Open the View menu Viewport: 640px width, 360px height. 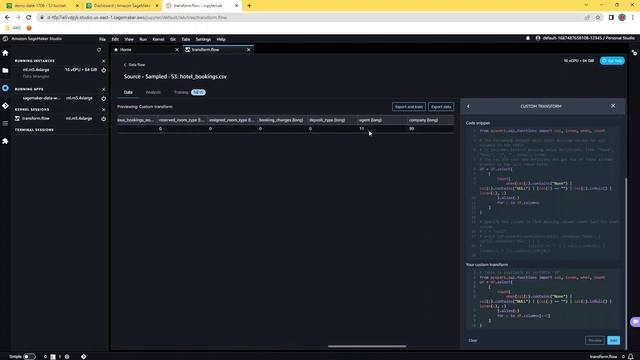pos(129,39)
